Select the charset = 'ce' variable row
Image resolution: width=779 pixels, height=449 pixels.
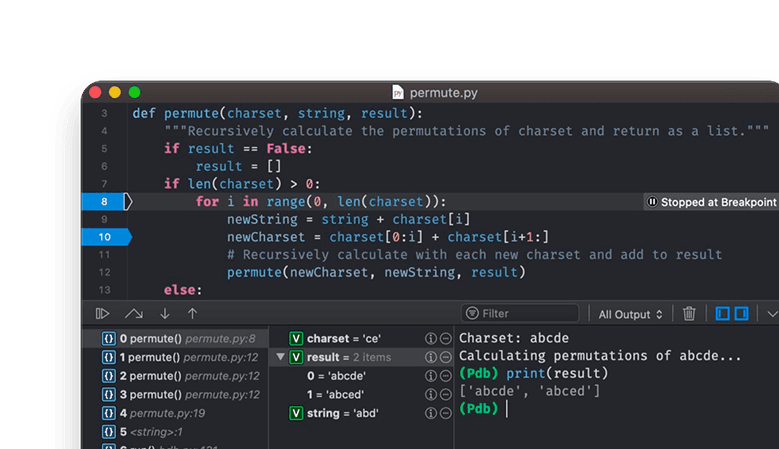tap(362, 339)
